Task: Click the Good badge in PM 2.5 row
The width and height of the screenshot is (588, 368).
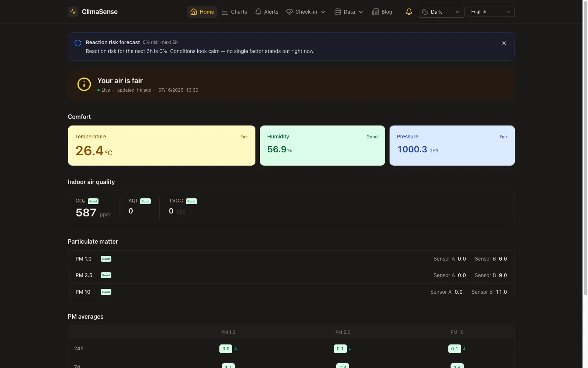Action: (106, 275)
